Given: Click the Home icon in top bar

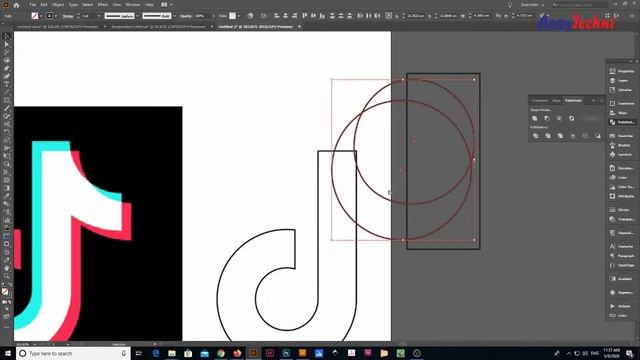Looking at the screenshot, I should [16, 5].
